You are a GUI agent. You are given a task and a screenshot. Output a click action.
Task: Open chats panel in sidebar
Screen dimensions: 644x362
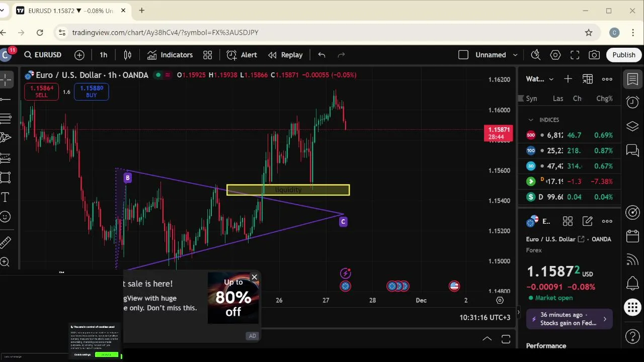point(632,150)
